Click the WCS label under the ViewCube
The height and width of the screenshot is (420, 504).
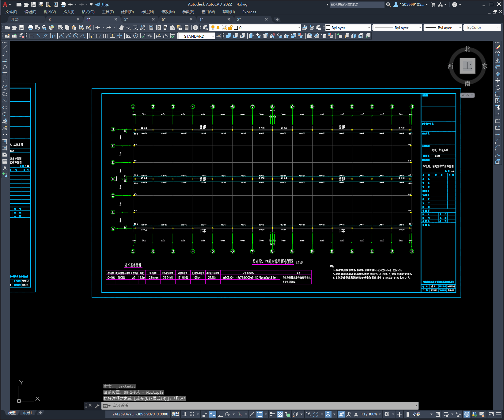[x=467, y=95]
